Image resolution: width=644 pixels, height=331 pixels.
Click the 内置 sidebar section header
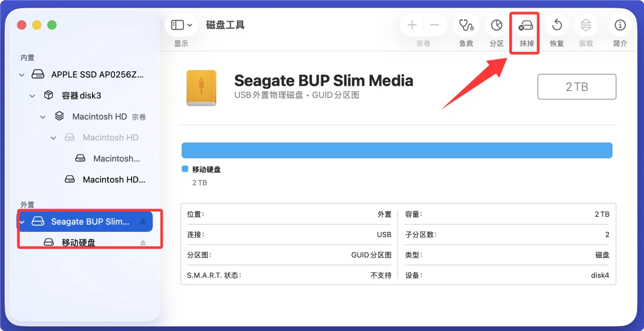[x=27, y=58]
